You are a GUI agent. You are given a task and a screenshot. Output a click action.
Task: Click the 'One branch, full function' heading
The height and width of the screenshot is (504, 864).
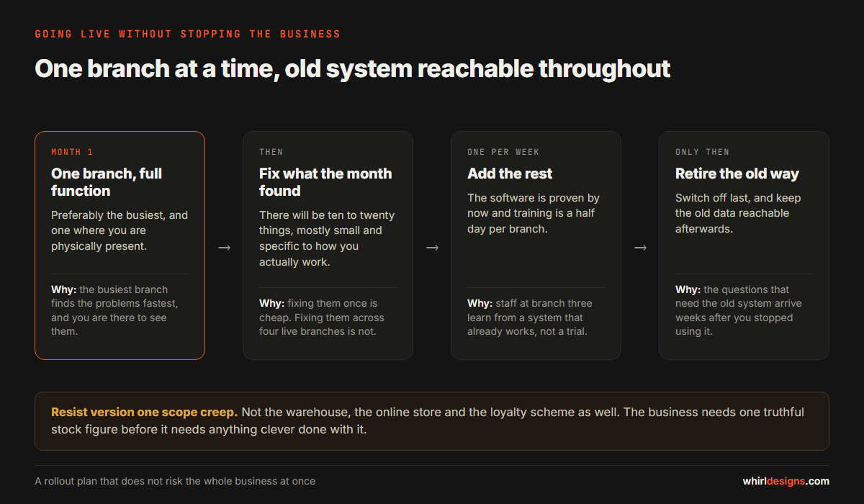(107, 182)
